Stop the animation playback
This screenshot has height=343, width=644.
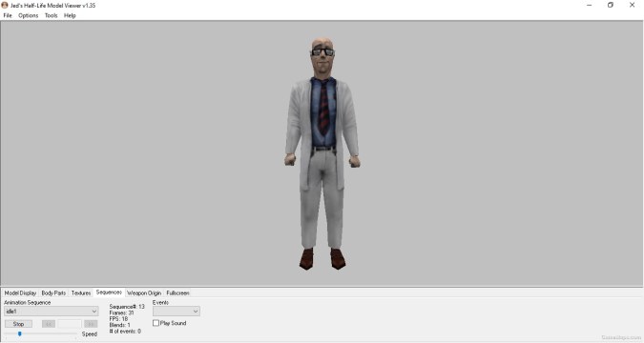(x=18, y=324)
